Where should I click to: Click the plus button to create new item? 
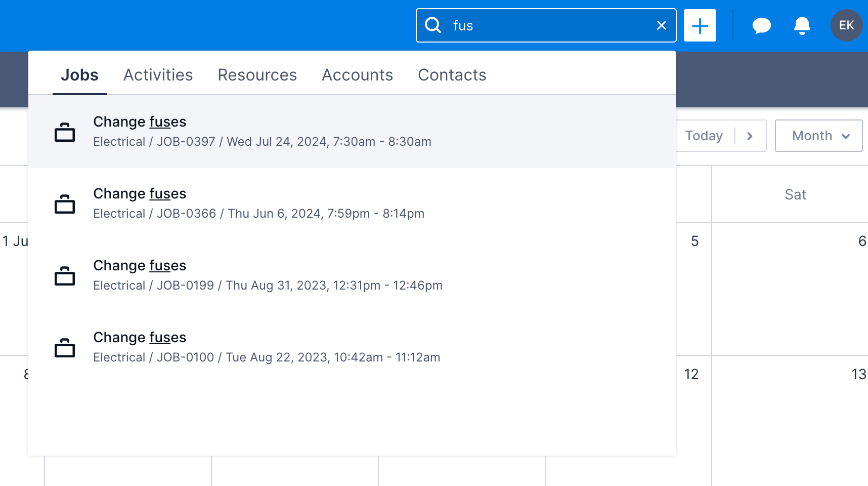tap(700, 25)
